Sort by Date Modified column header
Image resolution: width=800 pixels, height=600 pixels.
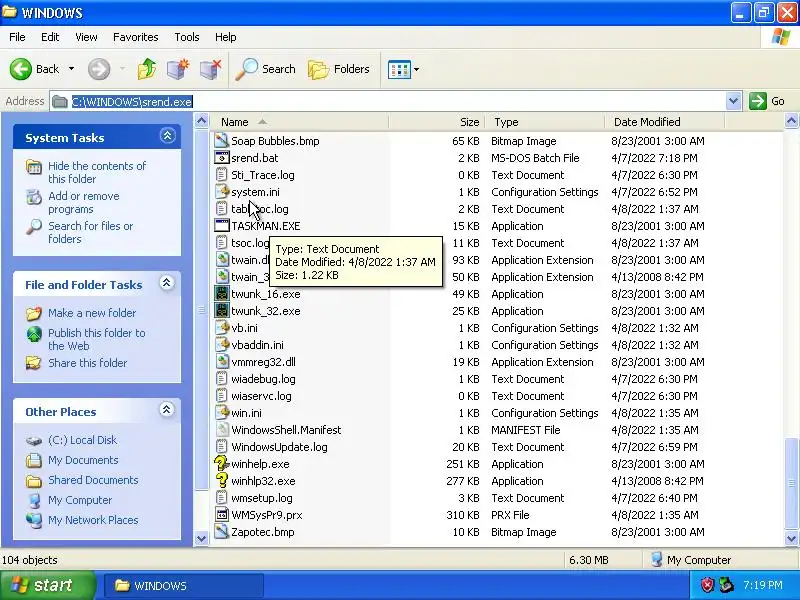pyautogui.click(x=665, y=122)
